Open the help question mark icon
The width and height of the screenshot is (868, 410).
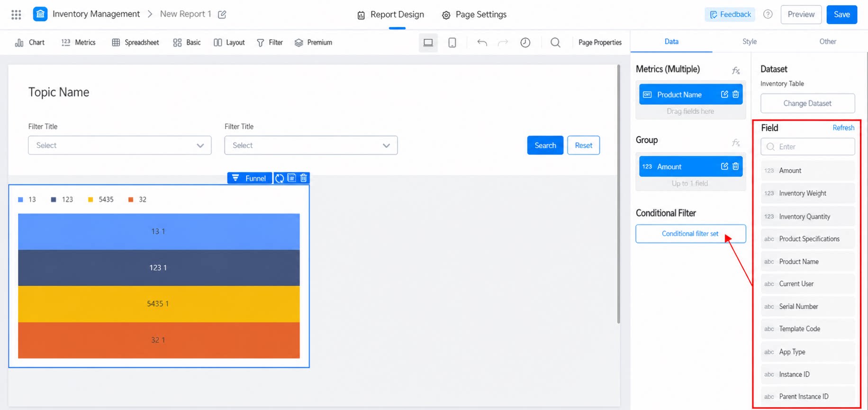click(x=768, y=14)
